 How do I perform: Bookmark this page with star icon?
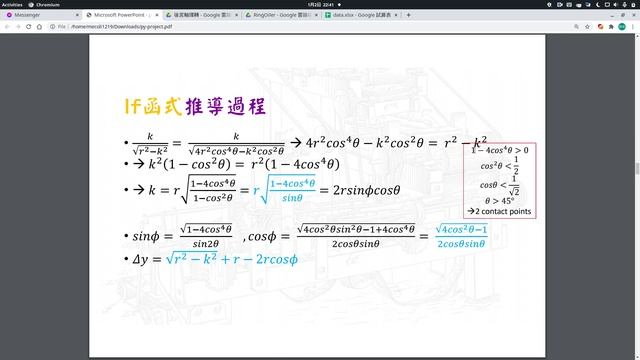587,27
